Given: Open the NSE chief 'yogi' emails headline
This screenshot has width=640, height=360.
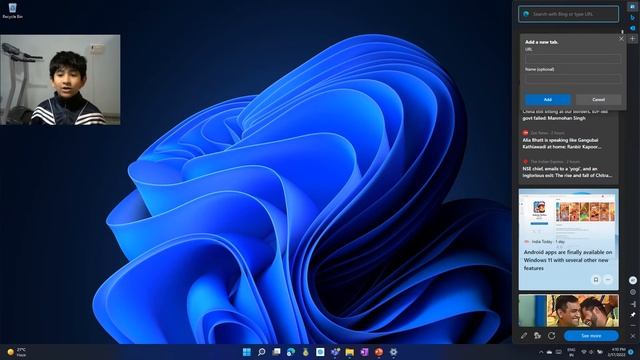Looking at the screenshot, I should [x=567, y=172].
